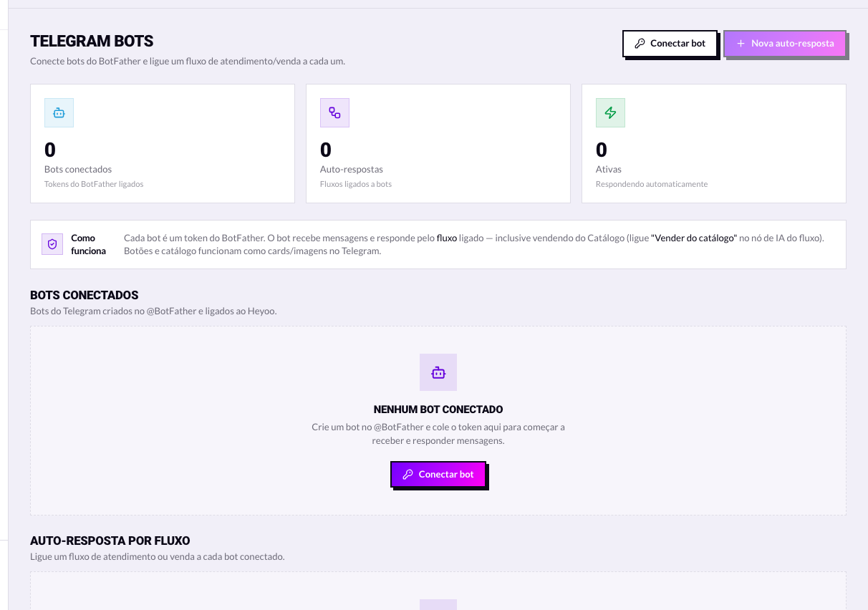This screenshot has width=868, height=610.
Task: Click the Auto-respostas card label
Action: tap(352, 170)
